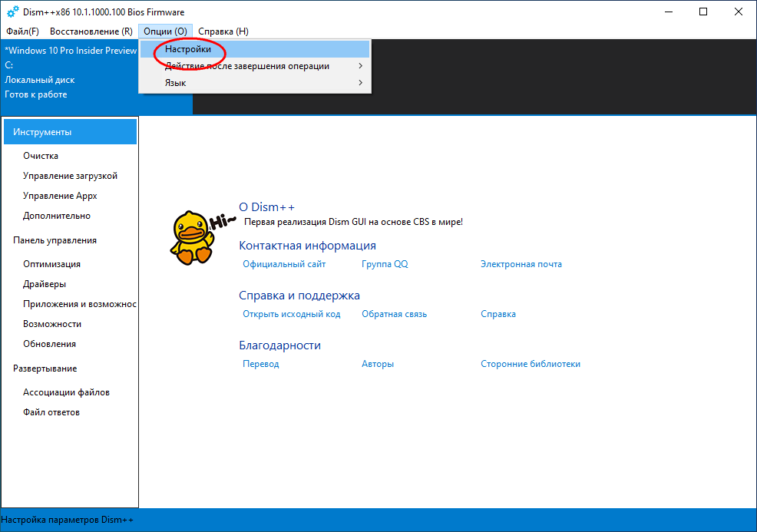This screenshot has width=757, height=532.
Task: Click the Справка link under support
Action: (x=498, y=314)
